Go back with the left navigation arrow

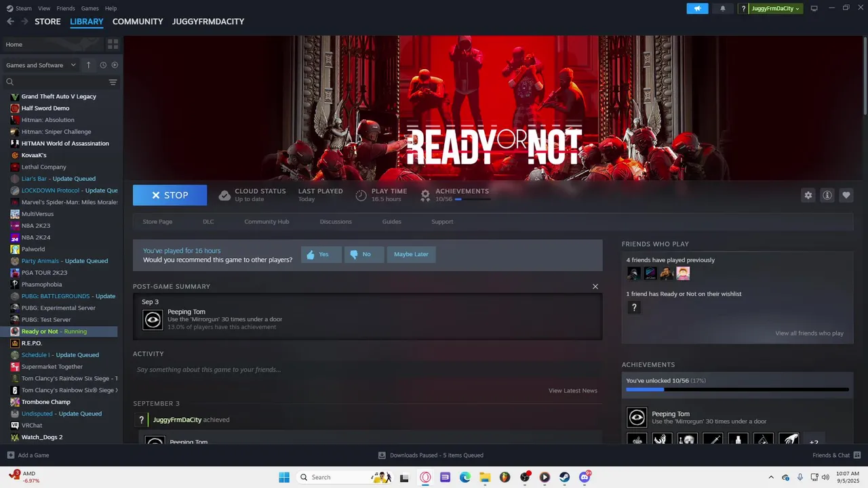[x=10, y=22]
